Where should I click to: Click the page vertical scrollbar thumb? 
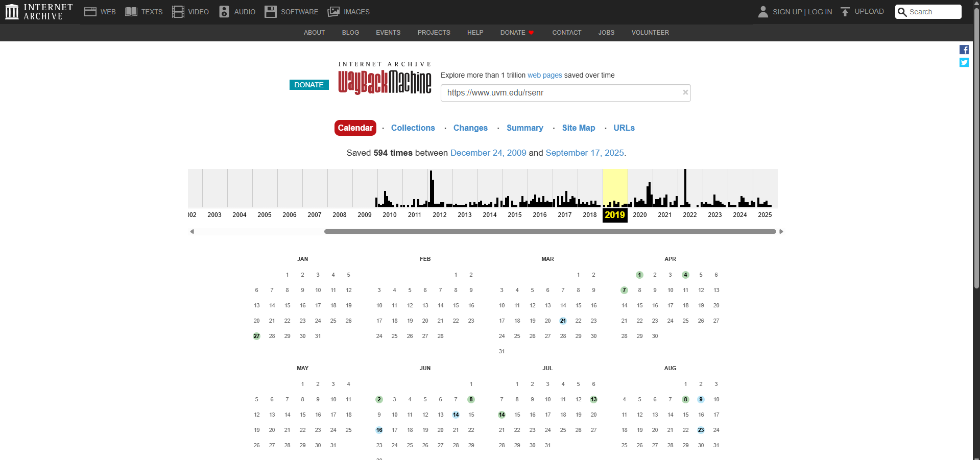(x=976, y=148)
